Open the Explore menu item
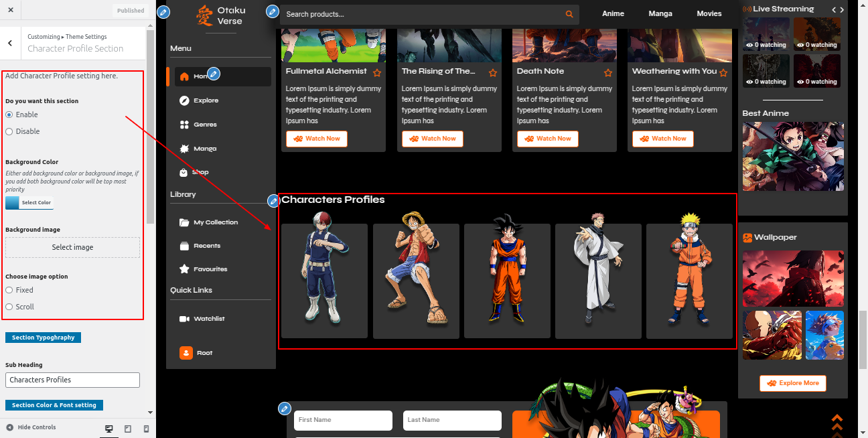The width and height of the screenshot is (868, 438). click(x=206, y=100)
